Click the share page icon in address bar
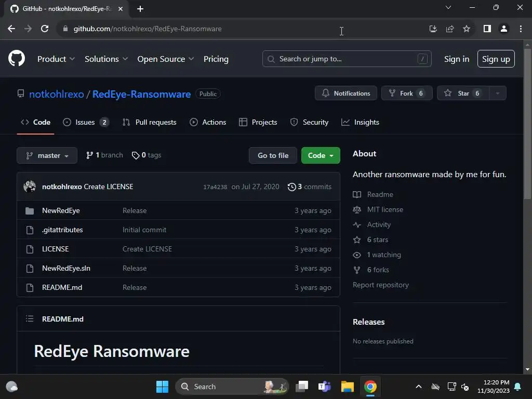 (x=450, y=29)
